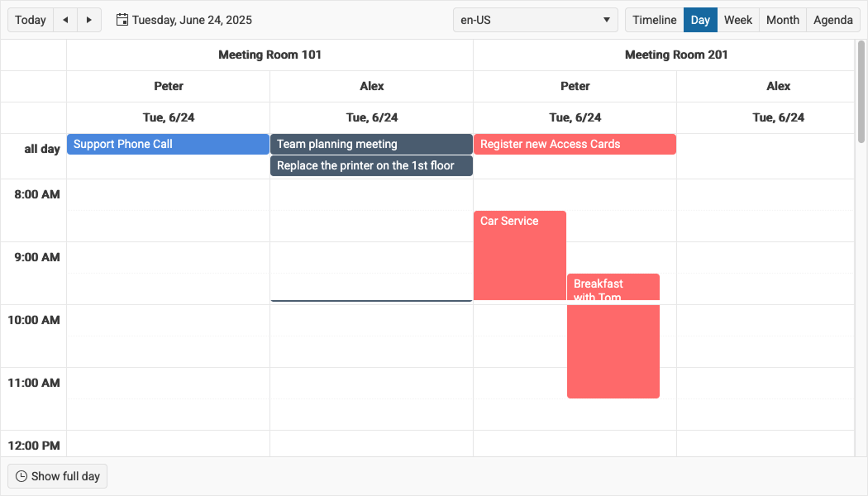Go to the previous day arrow
868x496 pixels.
pos(65,20)
